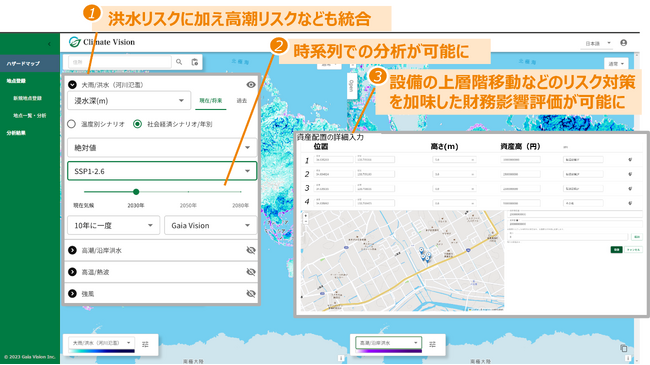Open the 絶対値 dropdown

(x=162, y=148)
